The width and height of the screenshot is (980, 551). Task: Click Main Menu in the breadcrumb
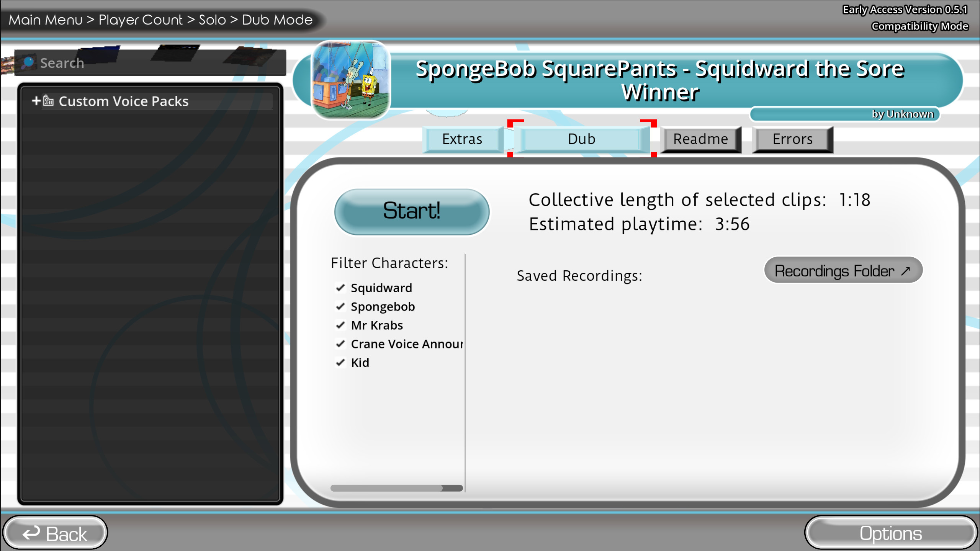click(46, 20)
